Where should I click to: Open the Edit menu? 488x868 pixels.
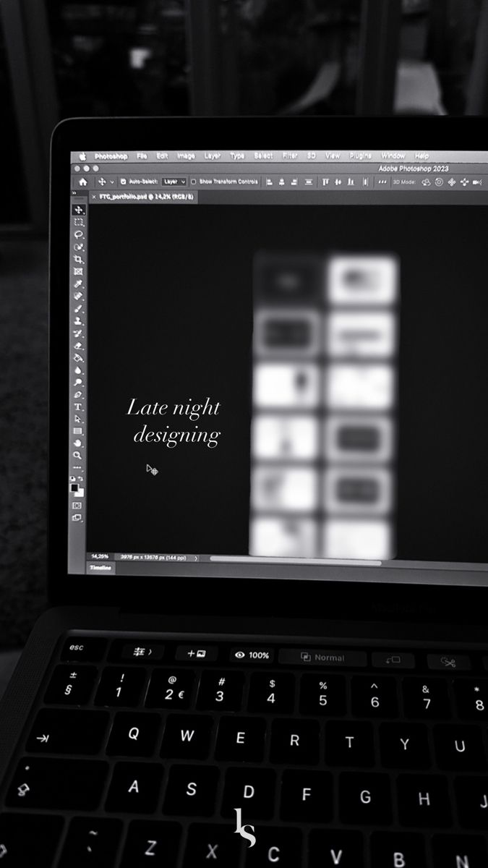pyautogui.click(x=163, y=156)
